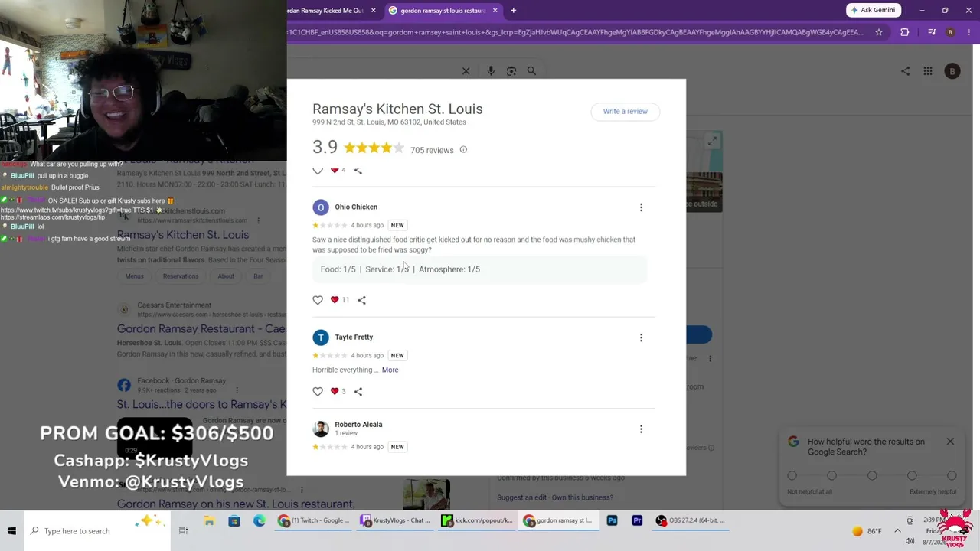Click the search magnifier icon
The image size is (980, 551).
pos(531,71)
